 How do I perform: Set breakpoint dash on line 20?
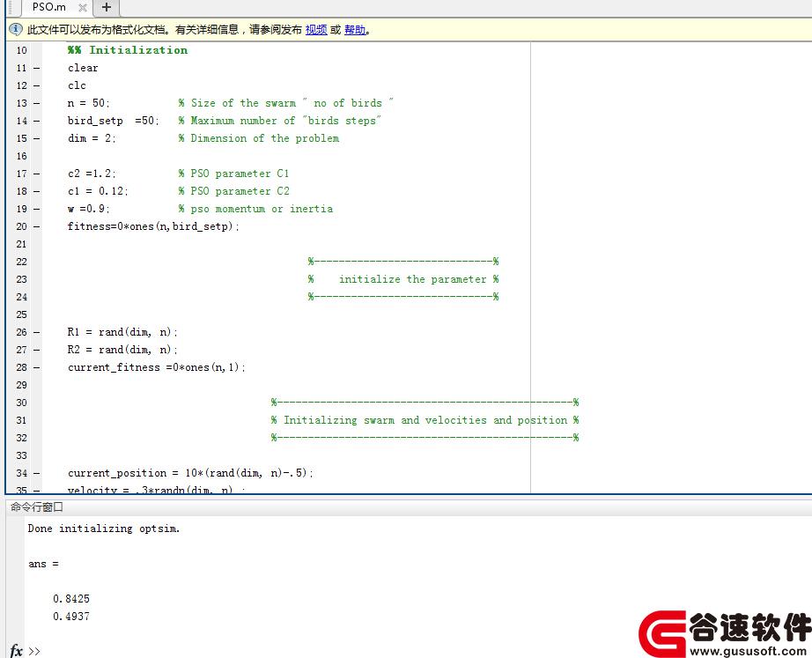point(37,226)
